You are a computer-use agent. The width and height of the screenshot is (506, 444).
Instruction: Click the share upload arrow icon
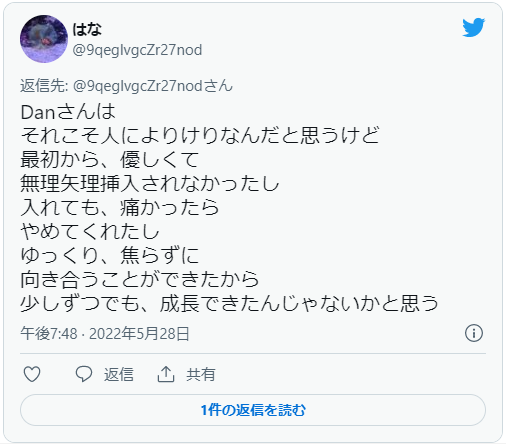coord(166,374)
